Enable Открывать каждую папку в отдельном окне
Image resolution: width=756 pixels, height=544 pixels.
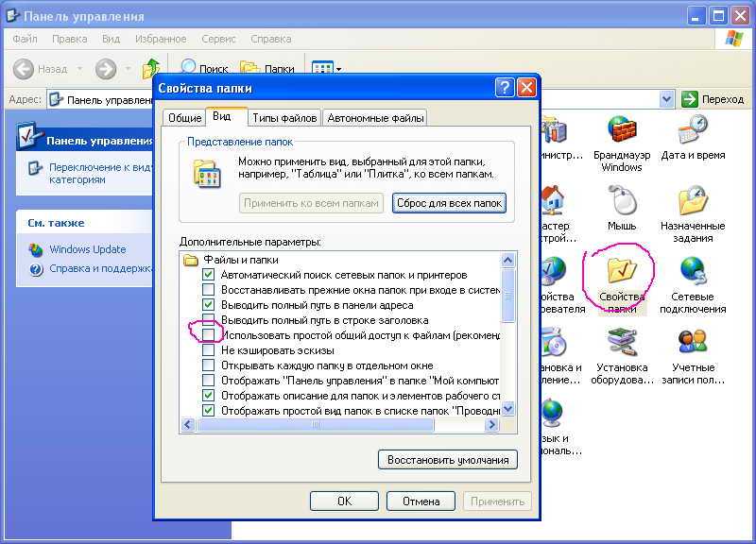[208, 365]
